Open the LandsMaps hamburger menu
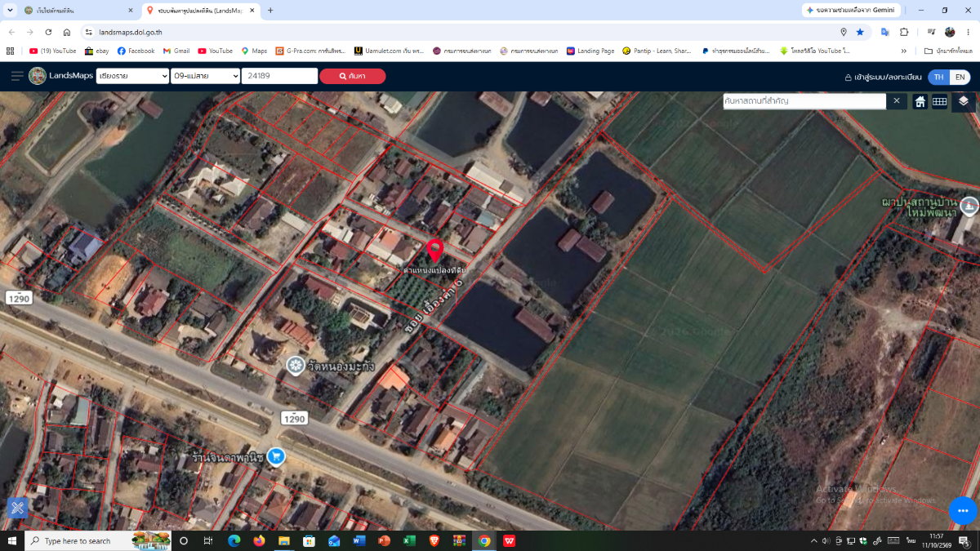Viewport: 980px width, 551px height. click(x=17, y=76)
